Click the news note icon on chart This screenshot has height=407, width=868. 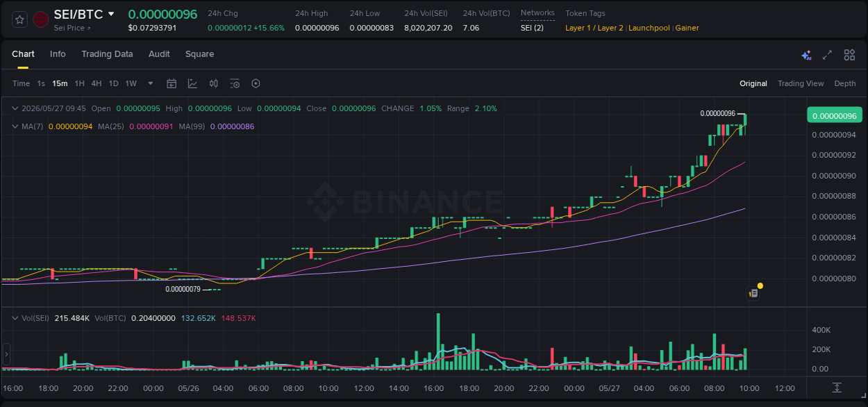pos(753,293)
